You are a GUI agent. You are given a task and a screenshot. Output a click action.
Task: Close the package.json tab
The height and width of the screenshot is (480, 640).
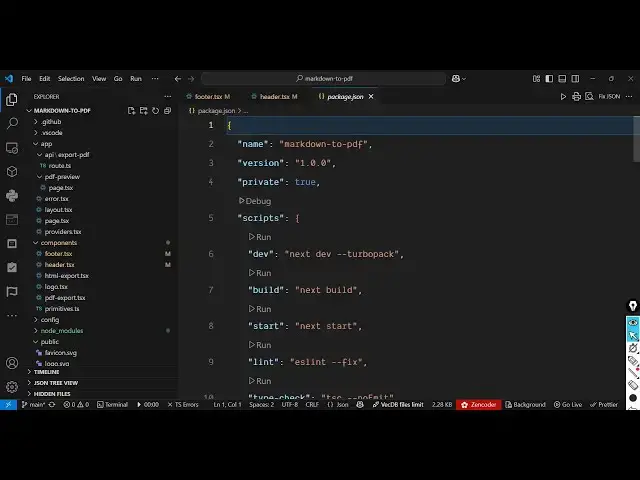[371, 97]
